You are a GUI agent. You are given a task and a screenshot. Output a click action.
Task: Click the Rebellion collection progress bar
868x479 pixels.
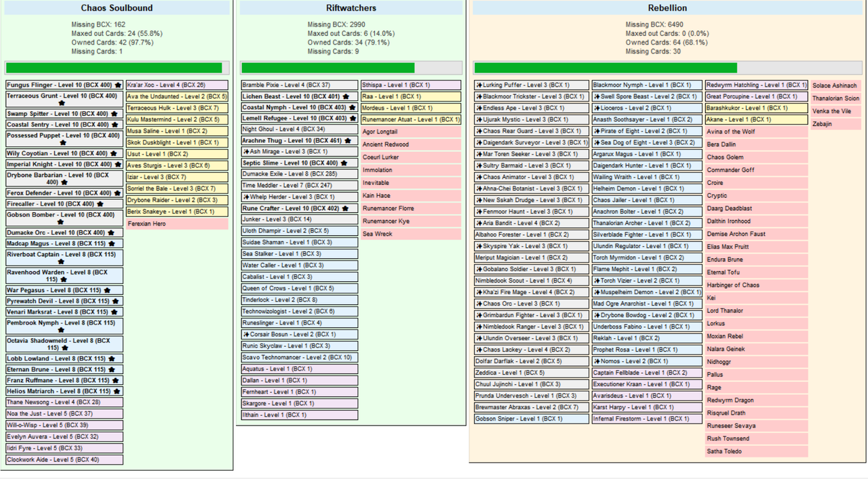click(667, 68)
